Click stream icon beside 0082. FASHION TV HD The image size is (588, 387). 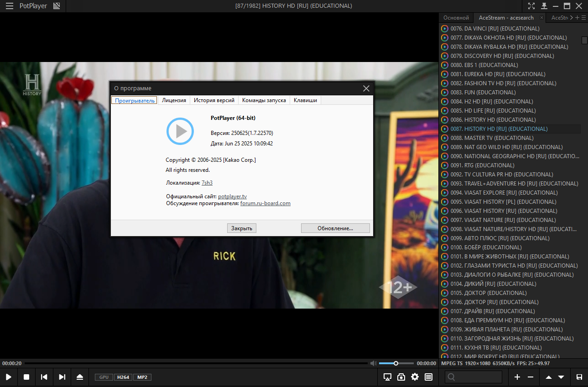[x=445, y=83]
